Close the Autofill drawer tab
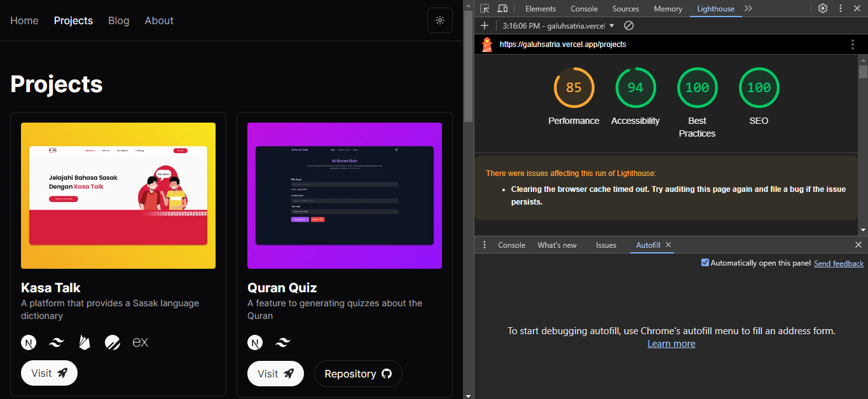Image resolution: width=868 pixels, height=399 pixels. tap(668, 245)
